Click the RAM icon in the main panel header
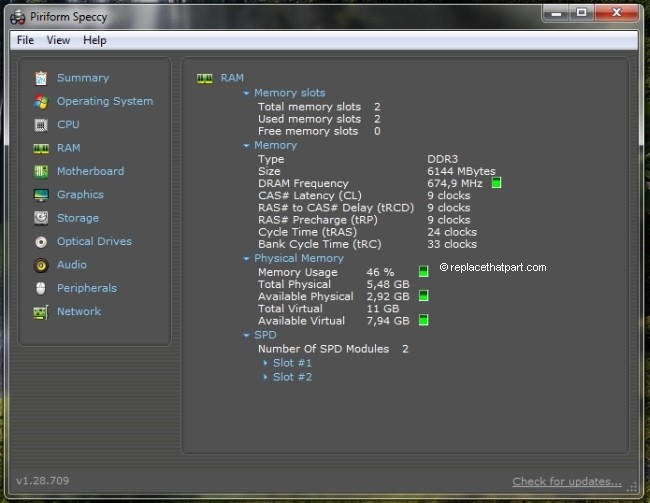Image resolution: width=650 pixels, height=503 pixels. (x=204, y=78)
